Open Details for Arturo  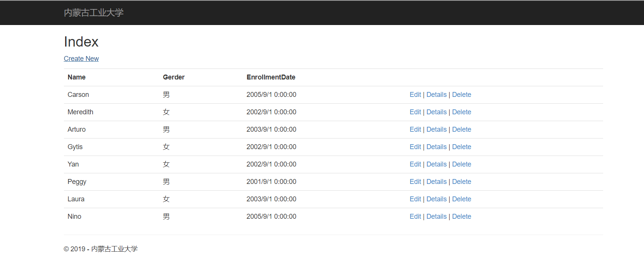pos(436,129)
